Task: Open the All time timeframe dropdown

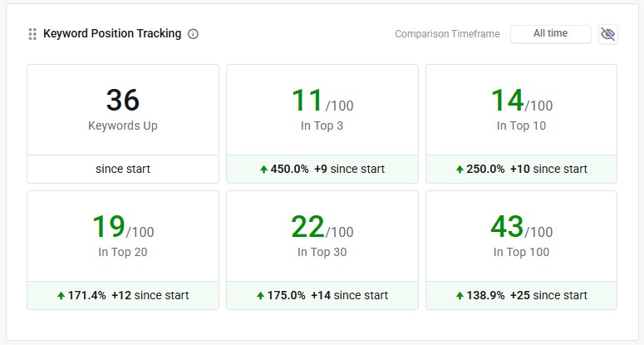Action: 550,33
